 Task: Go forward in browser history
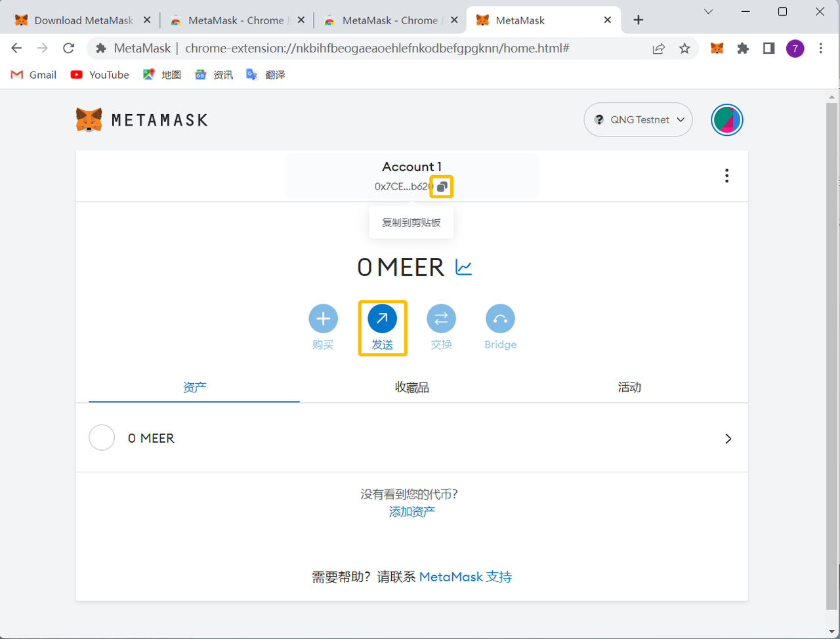[43, 48]
